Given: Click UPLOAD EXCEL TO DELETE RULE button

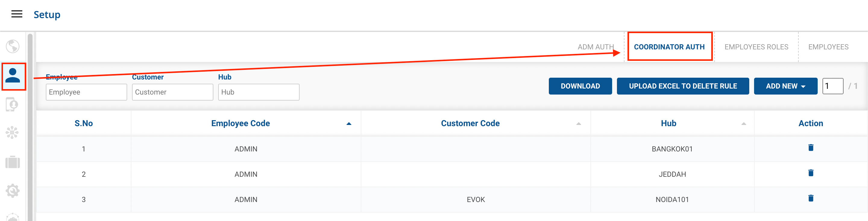Looking at the screenshot, I should point(682,86).
